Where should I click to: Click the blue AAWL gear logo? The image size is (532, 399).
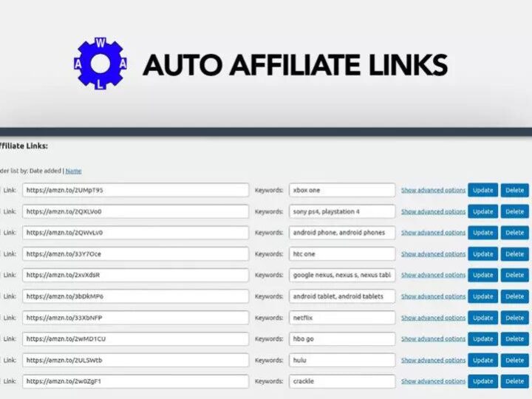[x=100, y=64]
